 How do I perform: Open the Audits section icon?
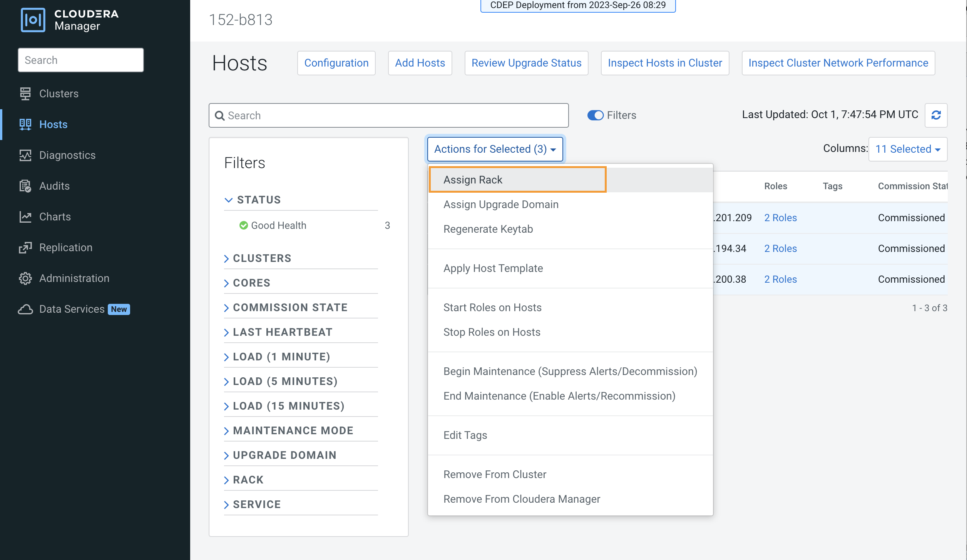point(25,186)
